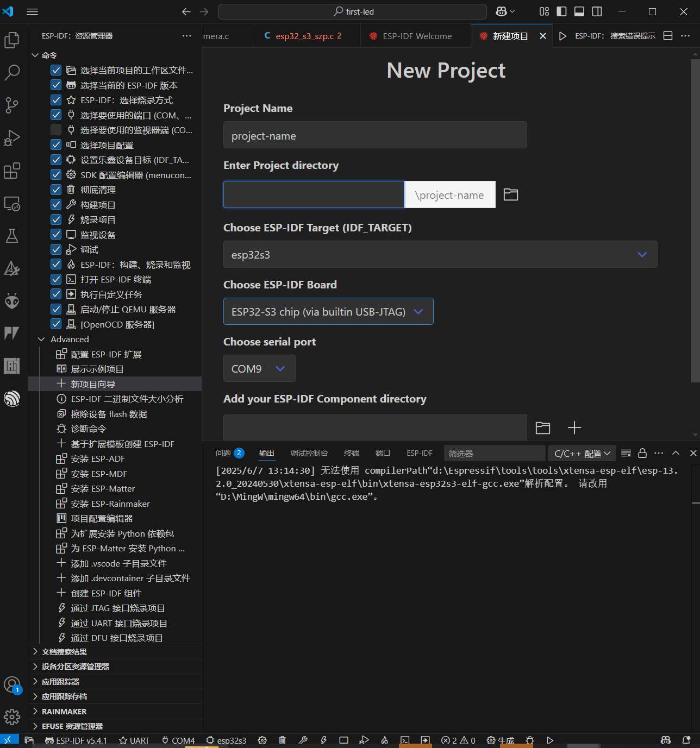Split editor right icon
This screenshot has height=748, width=700.
coord(668,36)
